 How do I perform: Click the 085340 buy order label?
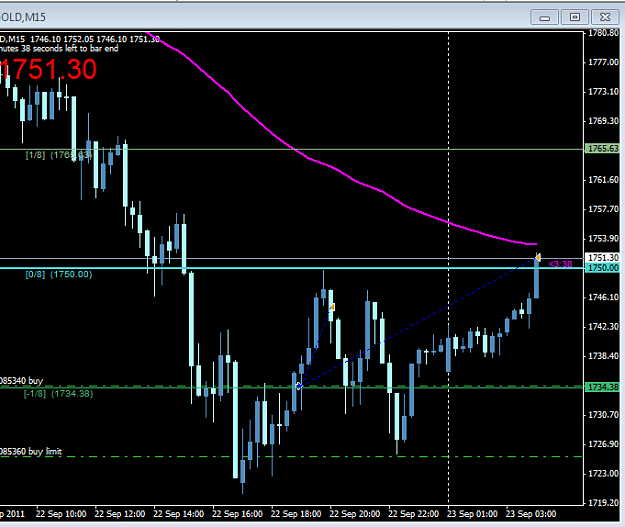tap(22, 381)
